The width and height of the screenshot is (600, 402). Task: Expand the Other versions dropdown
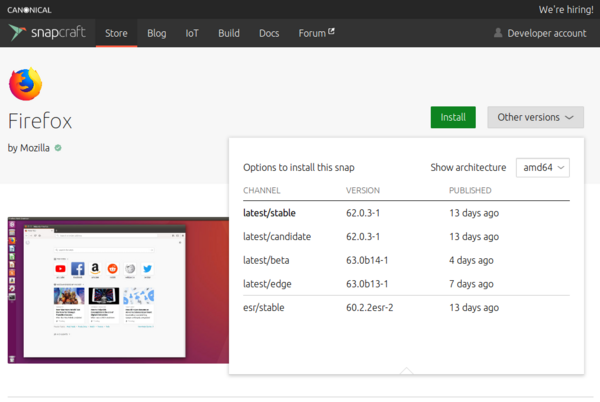(x=535, y=117)
